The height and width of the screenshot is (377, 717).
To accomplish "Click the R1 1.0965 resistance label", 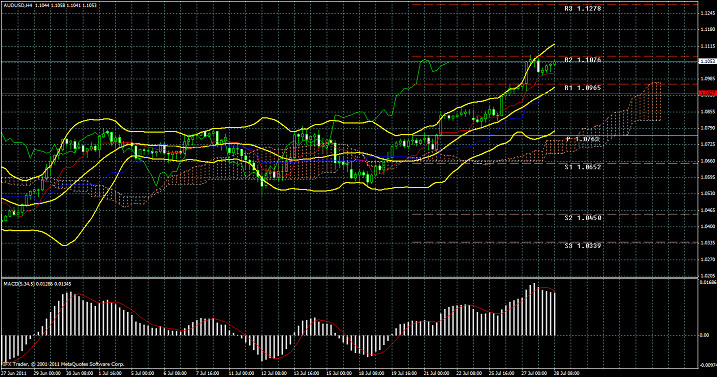I will pos(582,88).
